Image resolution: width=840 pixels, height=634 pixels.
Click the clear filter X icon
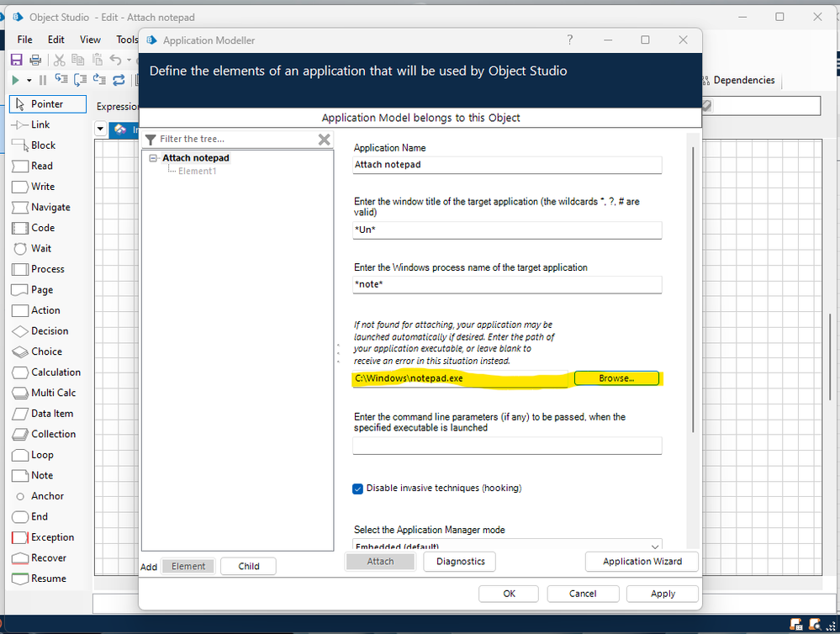tap(324, 140)
